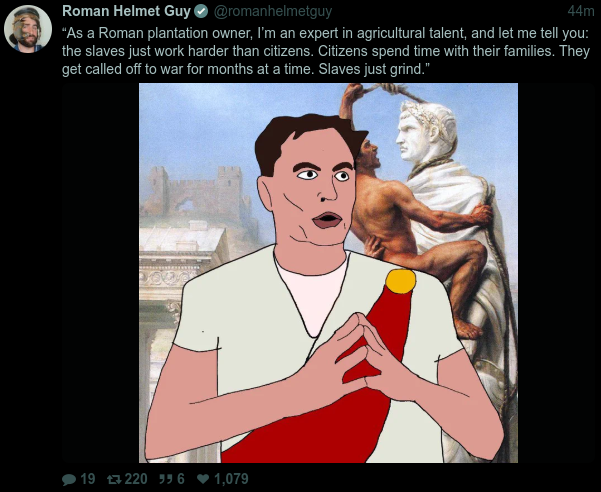Viewport: 601px width, 492px height.
Task: Click the quote marks icon
Action: point(165,479)
